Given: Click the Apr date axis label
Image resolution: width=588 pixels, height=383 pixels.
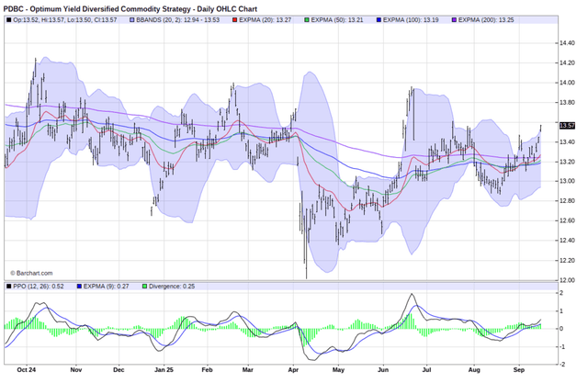Looking at the screenshot, I should tap(293, 370).
